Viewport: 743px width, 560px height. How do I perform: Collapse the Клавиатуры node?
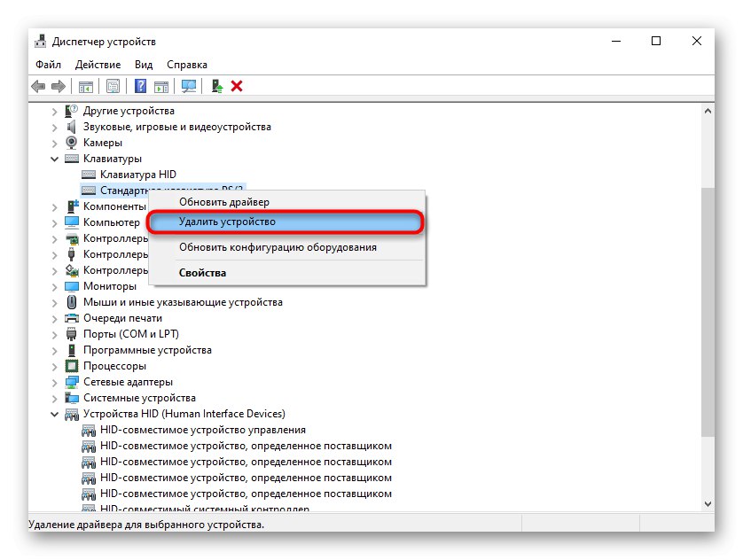[54, 159]
